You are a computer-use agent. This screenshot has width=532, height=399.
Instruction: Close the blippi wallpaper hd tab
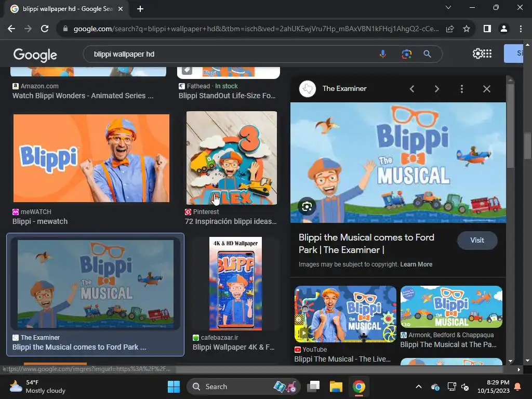tap(121, 9)
